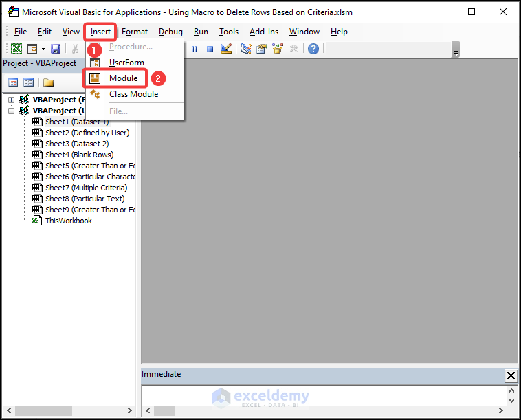
Task: Select Sheet6 (Particular Characte item
Action: coord(90,177)
